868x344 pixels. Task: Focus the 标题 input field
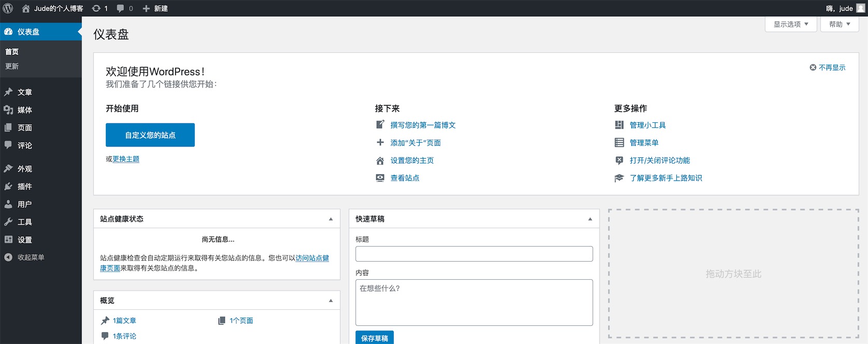tap(474, 254)
